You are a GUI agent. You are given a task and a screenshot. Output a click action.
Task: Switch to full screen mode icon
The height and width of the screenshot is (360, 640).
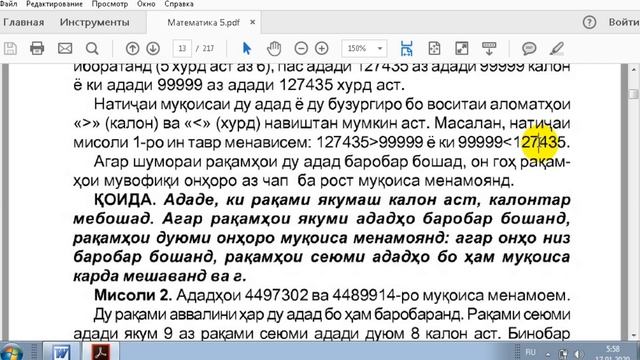point(462,49)
